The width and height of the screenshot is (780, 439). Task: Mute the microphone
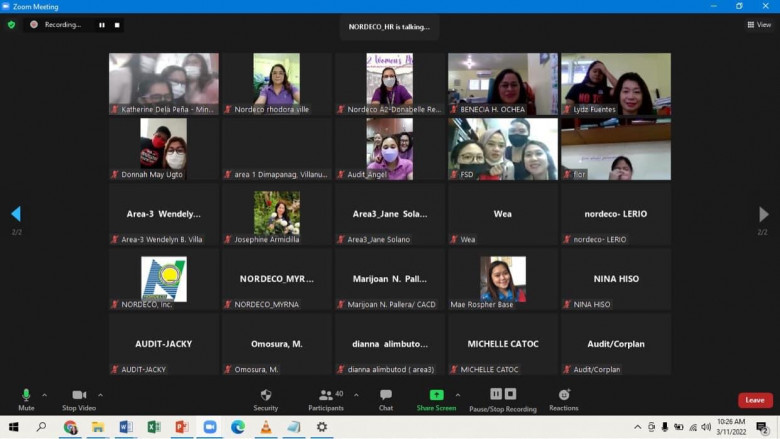(26, 399)
